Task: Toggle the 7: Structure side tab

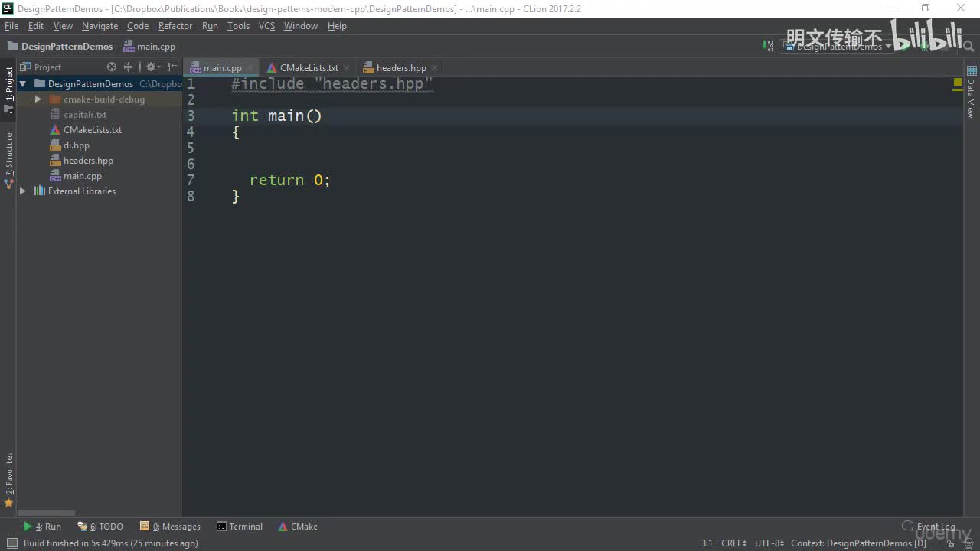Action: tap(9, 161)
